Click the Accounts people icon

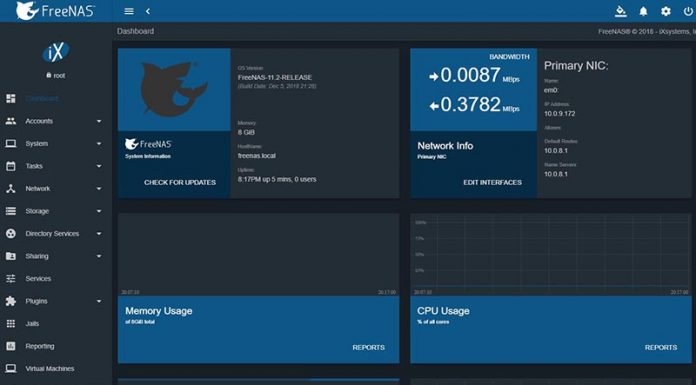[x=11, y=121]
